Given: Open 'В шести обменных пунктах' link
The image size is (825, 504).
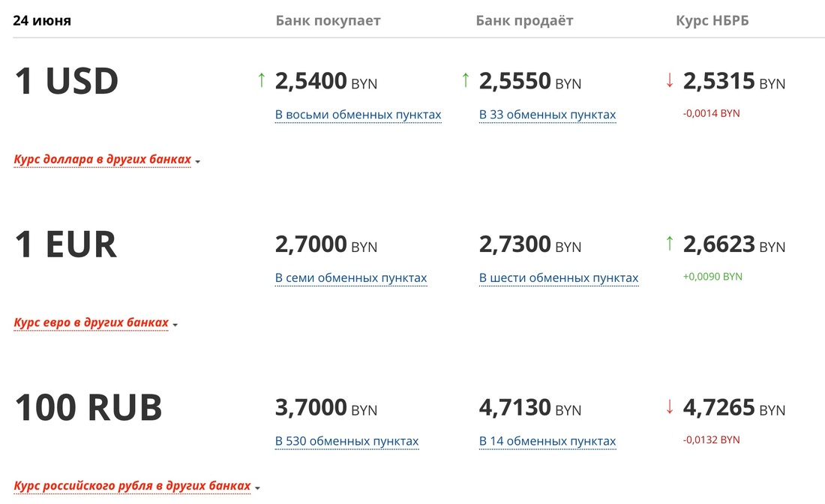Looking at the screenshot, I should point(559,277).
